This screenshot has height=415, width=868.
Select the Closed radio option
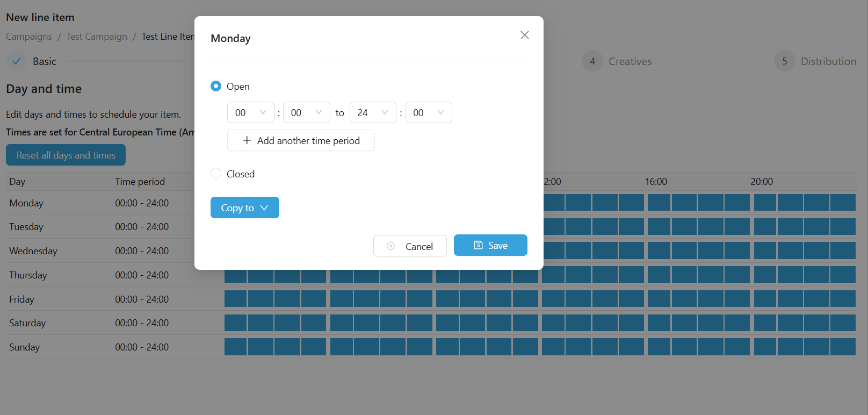pos(216,173)
